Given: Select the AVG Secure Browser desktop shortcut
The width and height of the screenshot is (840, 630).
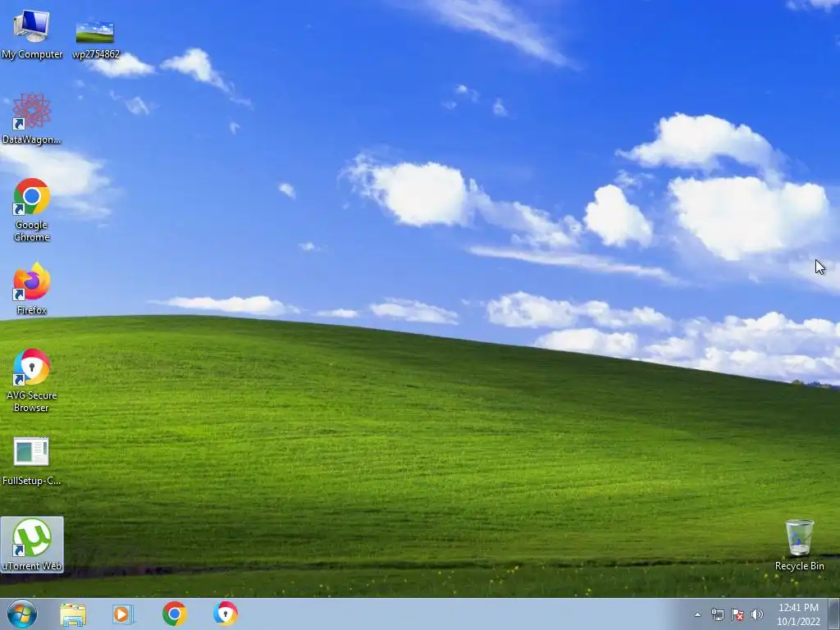Looking at the screenshot, I should pyautogui.click(x=32, y=381).
